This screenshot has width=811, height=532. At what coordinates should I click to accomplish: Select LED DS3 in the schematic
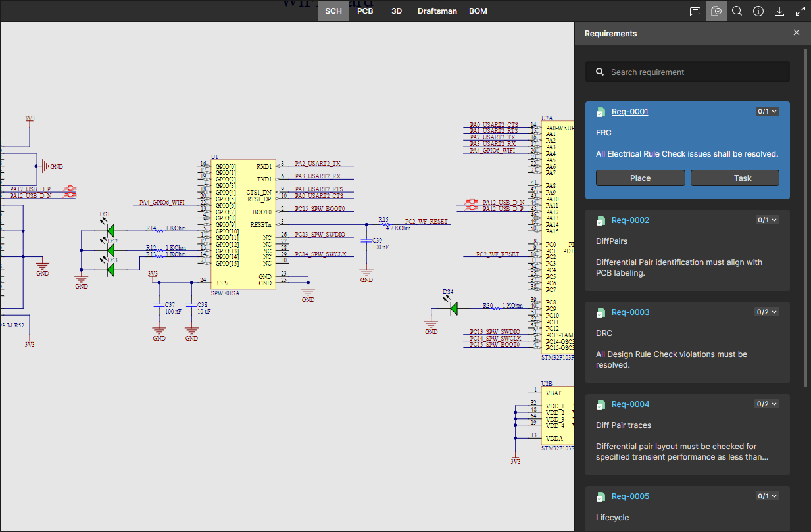pos(110,269)
